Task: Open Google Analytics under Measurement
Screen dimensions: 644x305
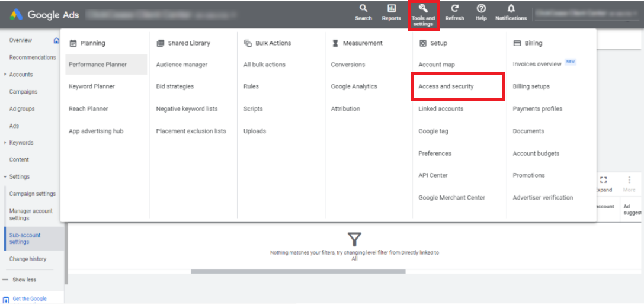Action: tap(354, 86)
